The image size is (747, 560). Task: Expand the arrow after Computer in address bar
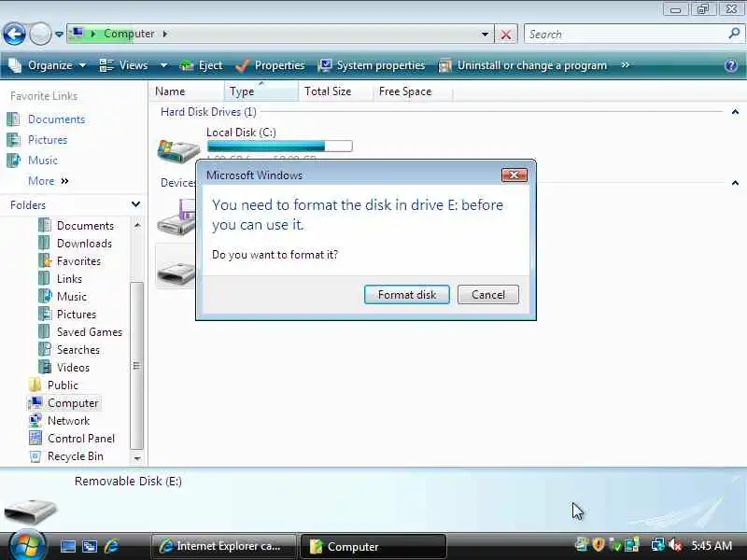tap(165, 34)
